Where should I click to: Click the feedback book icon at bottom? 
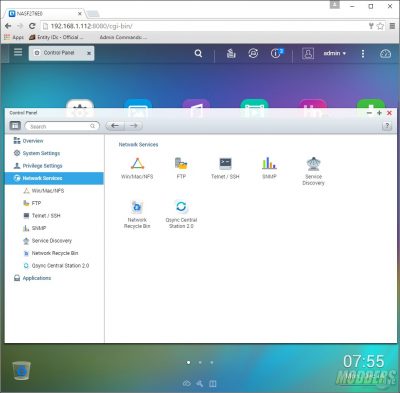click(212, 384)
